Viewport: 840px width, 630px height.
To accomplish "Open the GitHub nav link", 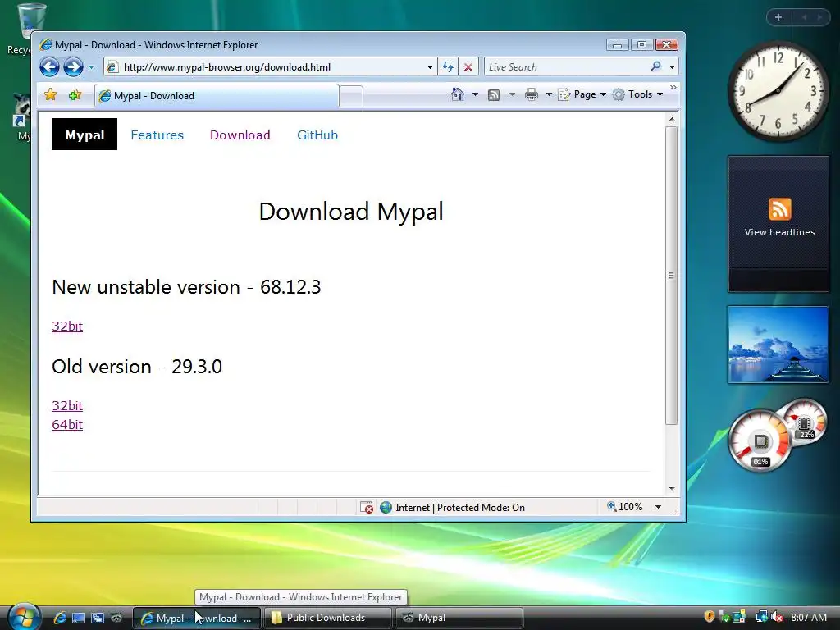I will tap(317, 135).
